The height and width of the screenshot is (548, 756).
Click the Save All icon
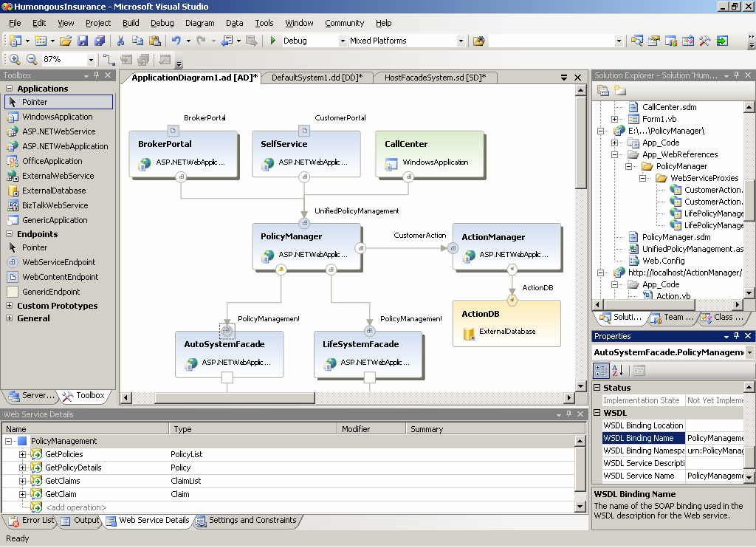click(100, 41)
